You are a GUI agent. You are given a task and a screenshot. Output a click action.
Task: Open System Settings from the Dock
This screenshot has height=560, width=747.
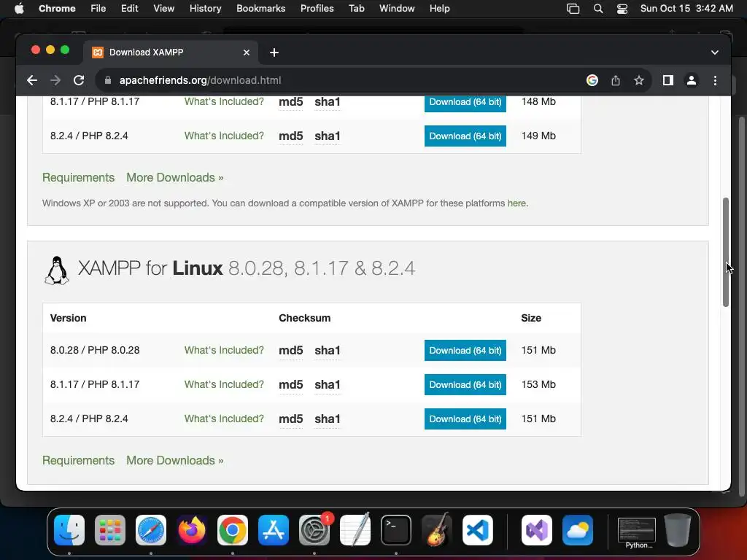click(x=314, y=530)
